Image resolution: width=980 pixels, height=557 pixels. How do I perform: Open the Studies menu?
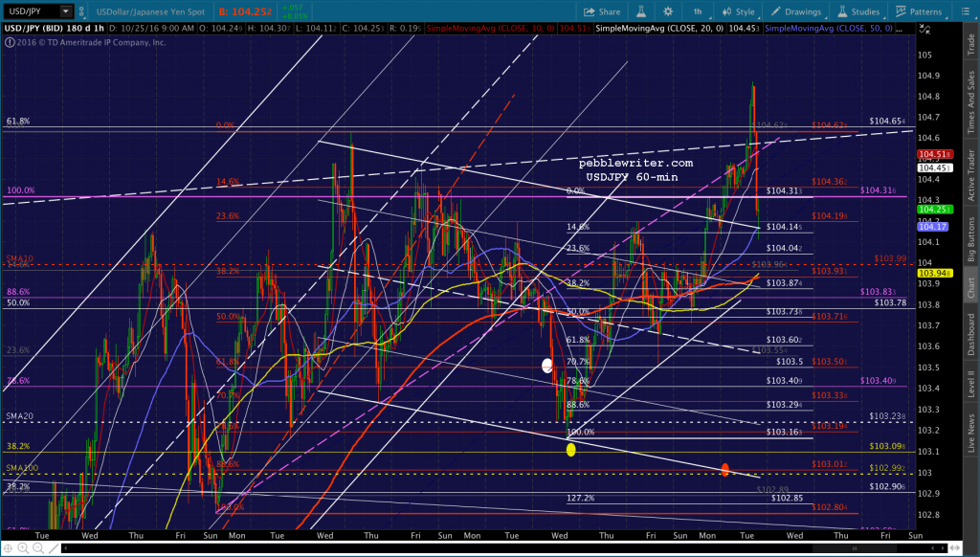(858, 11)
